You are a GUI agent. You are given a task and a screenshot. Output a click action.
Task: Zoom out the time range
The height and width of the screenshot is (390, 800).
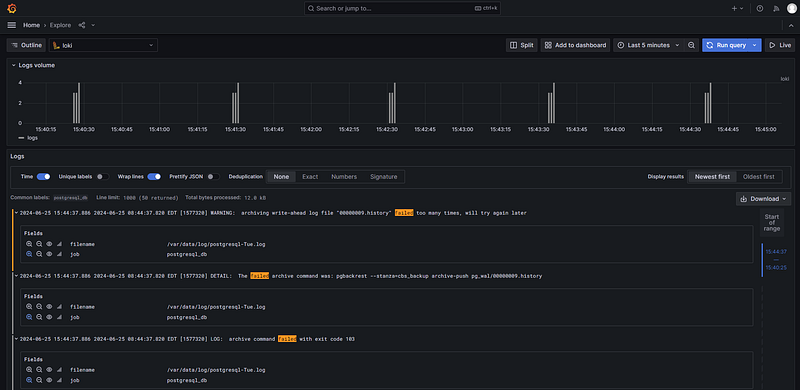pos(691,45)
